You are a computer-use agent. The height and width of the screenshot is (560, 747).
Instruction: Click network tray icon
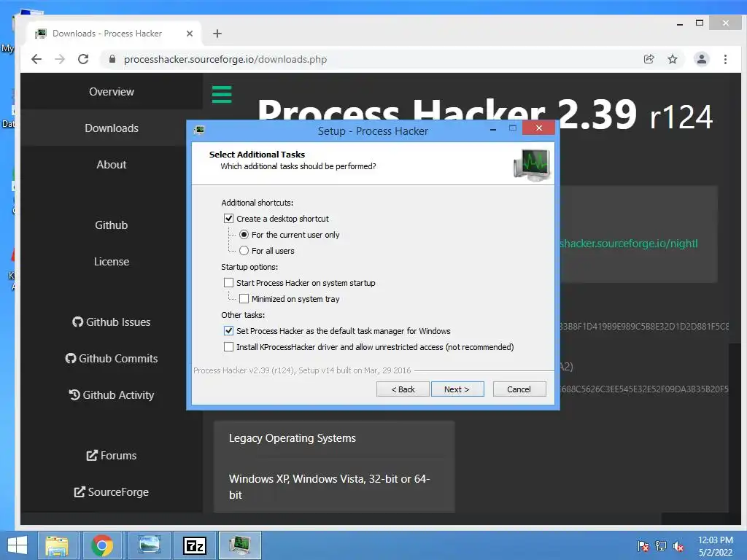[661, 545]
